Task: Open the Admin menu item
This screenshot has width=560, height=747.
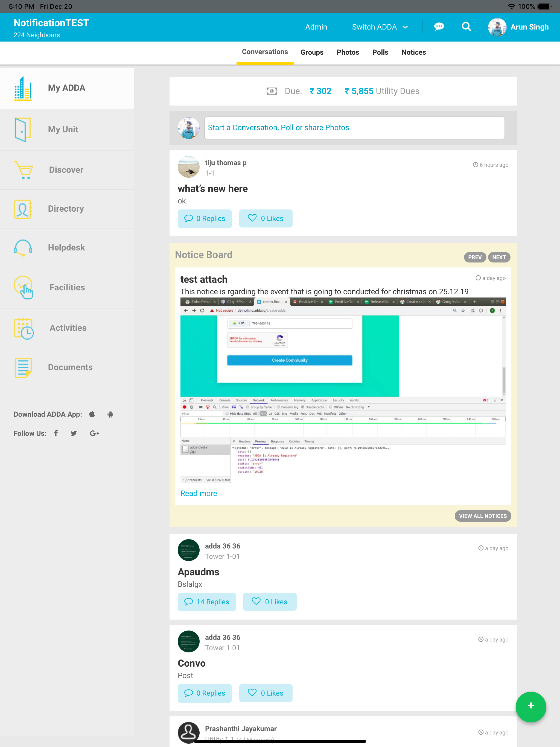Action: [x=316, y=27]
